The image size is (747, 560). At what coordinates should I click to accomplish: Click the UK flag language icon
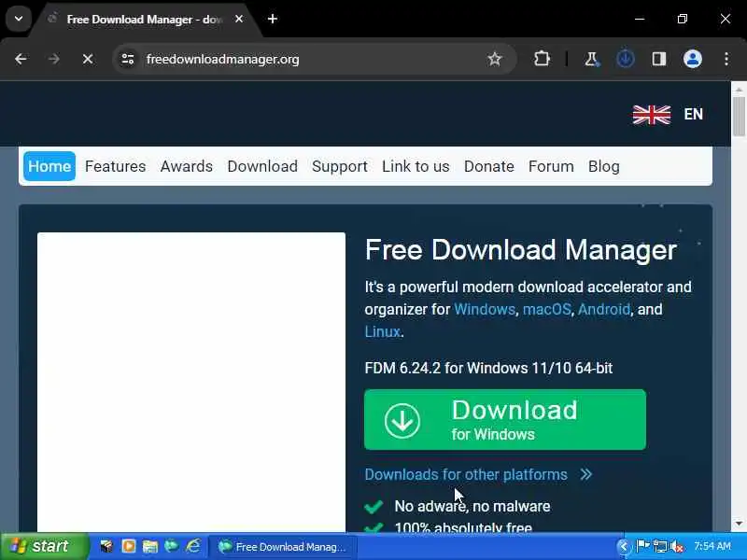tap(651, 115)
